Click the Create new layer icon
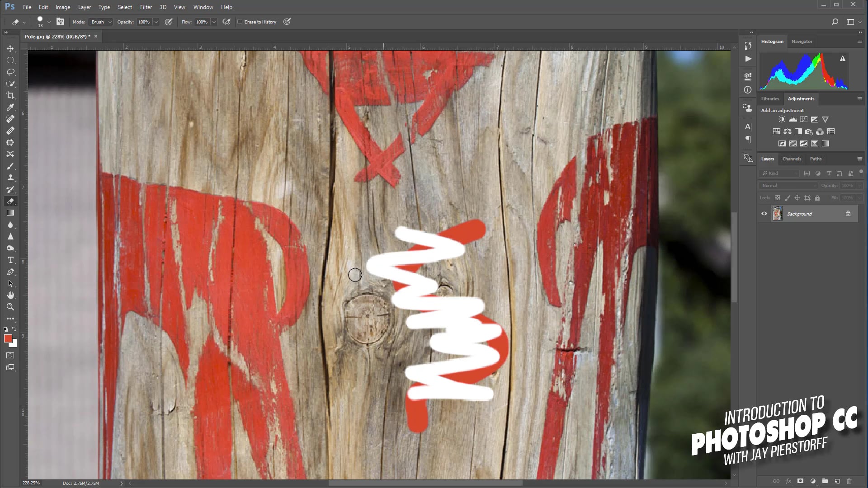 837,481
